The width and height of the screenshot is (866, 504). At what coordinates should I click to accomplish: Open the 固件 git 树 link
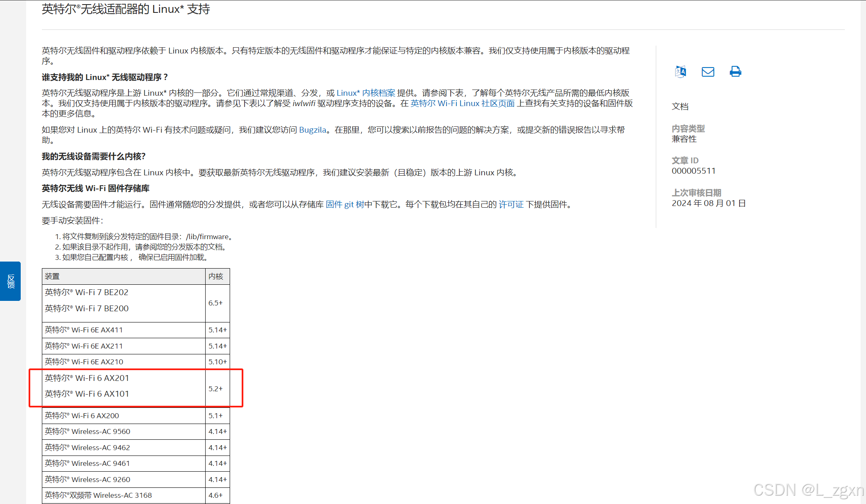pos(344,204)
